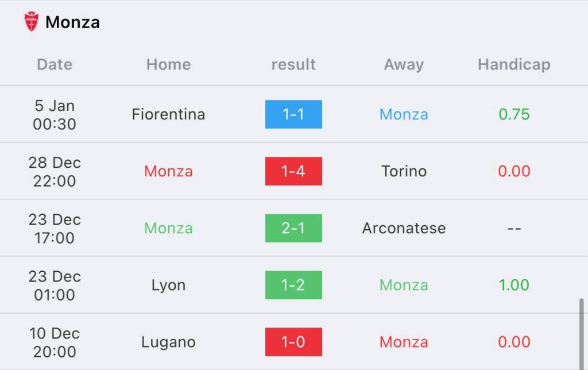
Task: Open the Monza team title
Action: [x=72, y=22]
